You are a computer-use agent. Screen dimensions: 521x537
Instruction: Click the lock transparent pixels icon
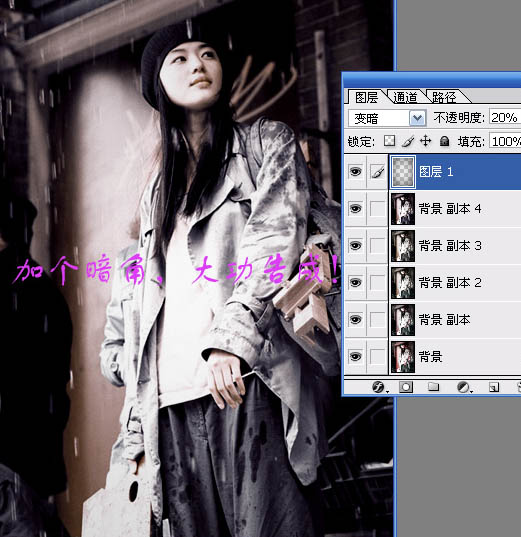pyautogui.click(x=389, y=140)
